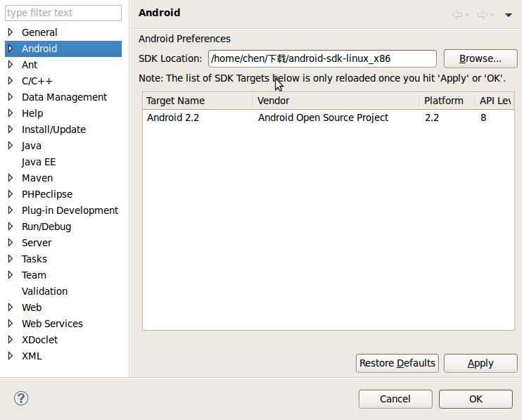Expand the Run/Debug tree node
This screenshot has height=420, width=522.
tap(11, 227)
